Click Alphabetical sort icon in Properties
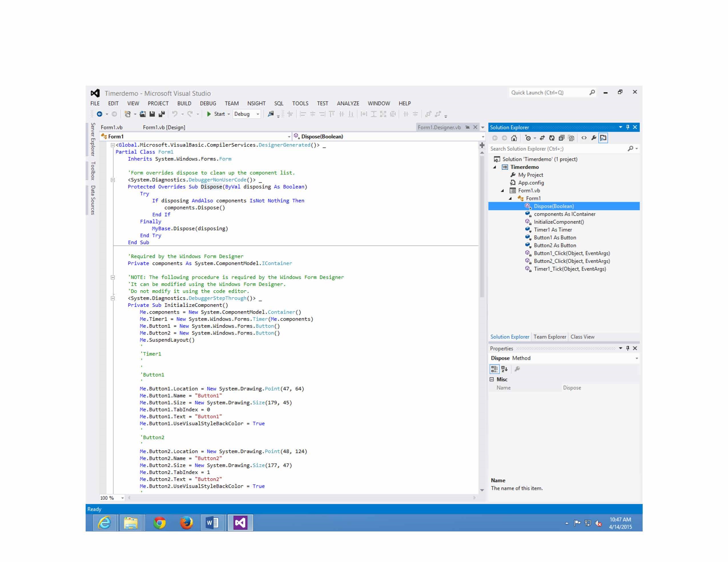728x562 pixels. pyautogui.click(x=504, y=369)
